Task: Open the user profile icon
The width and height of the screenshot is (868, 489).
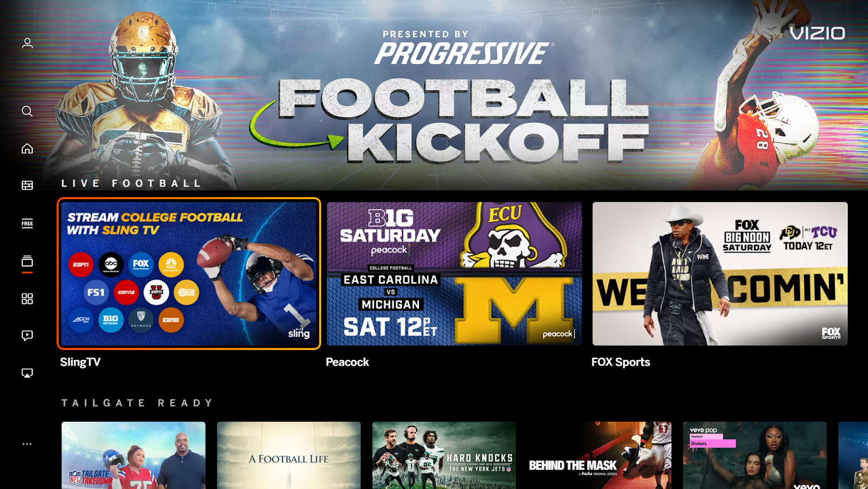Action: coord(27,43)
